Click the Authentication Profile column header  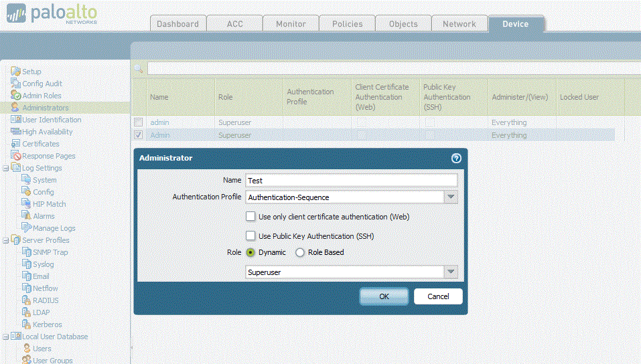(x=317, y=97)
